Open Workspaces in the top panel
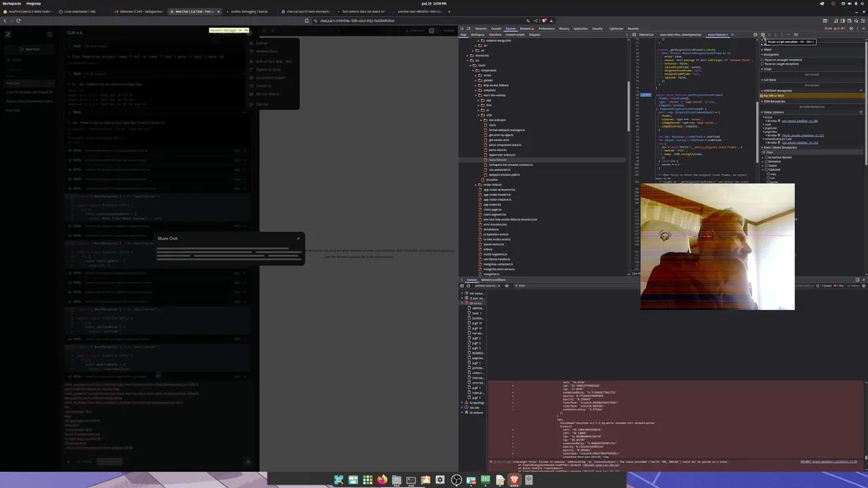This screenshot has width=868, height=488. (x=12, y=3)
